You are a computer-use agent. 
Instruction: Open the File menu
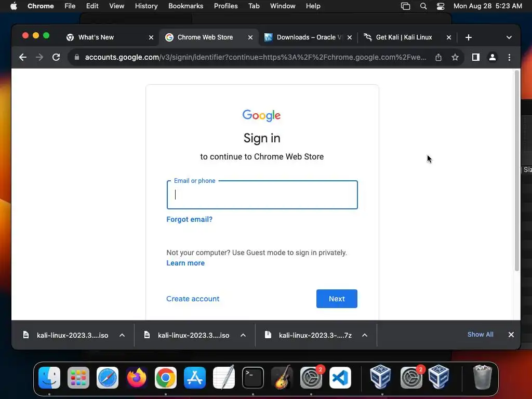coord(70,6)
